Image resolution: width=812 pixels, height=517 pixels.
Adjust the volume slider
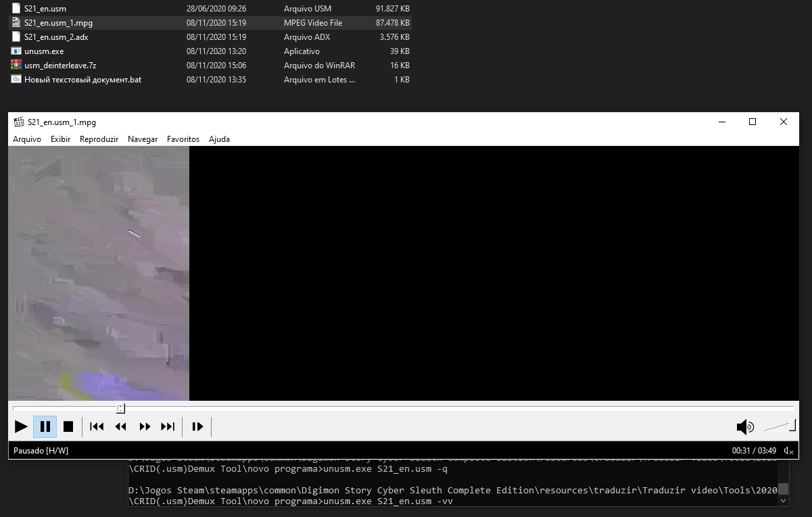tap(780, 426)
